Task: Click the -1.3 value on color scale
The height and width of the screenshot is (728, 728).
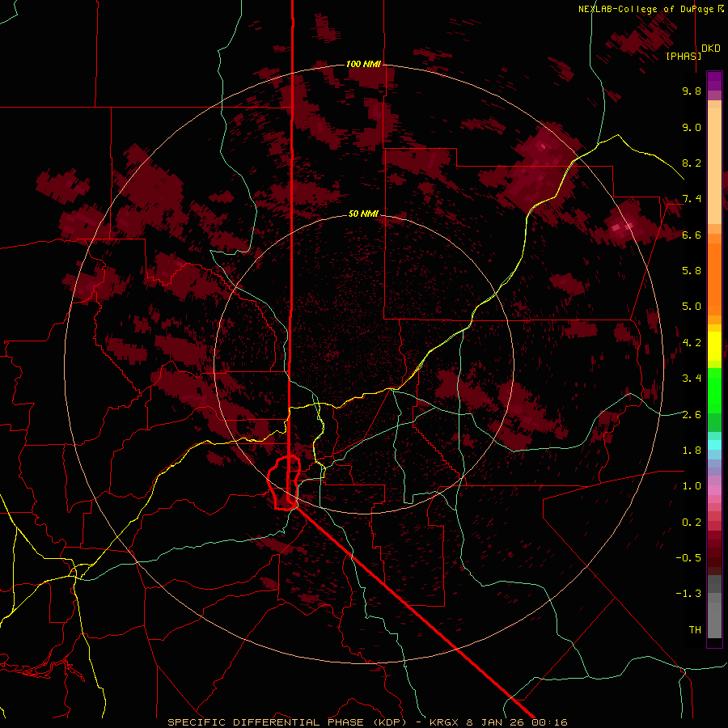Action: 688,594
